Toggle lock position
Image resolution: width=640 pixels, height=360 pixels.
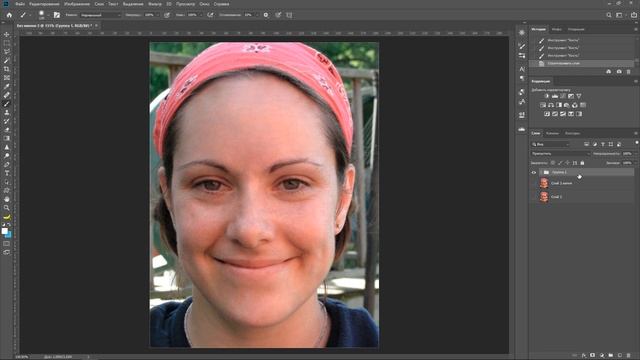click(567, 163)
